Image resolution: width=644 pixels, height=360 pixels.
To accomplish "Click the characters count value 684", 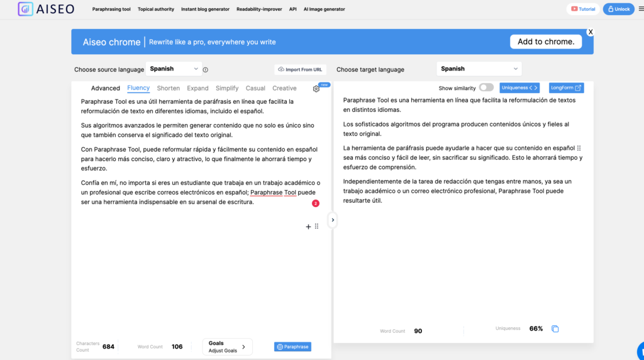I will [x=108, y=347].
